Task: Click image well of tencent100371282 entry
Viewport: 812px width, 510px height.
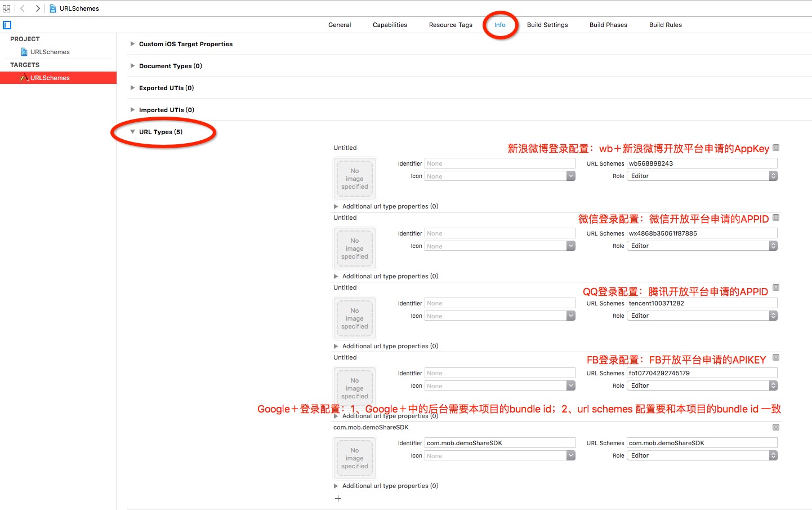Action: (355, 318)
